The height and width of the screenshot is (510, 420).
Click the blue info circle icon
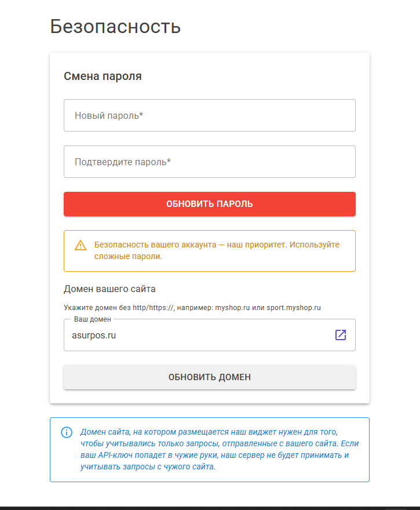coord(67,432)
